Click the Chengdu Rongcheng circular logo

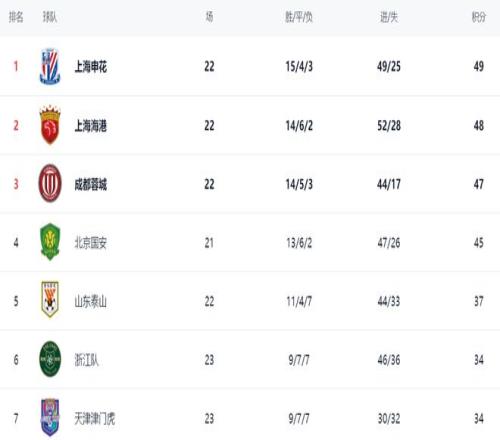[x=50, y=183]
